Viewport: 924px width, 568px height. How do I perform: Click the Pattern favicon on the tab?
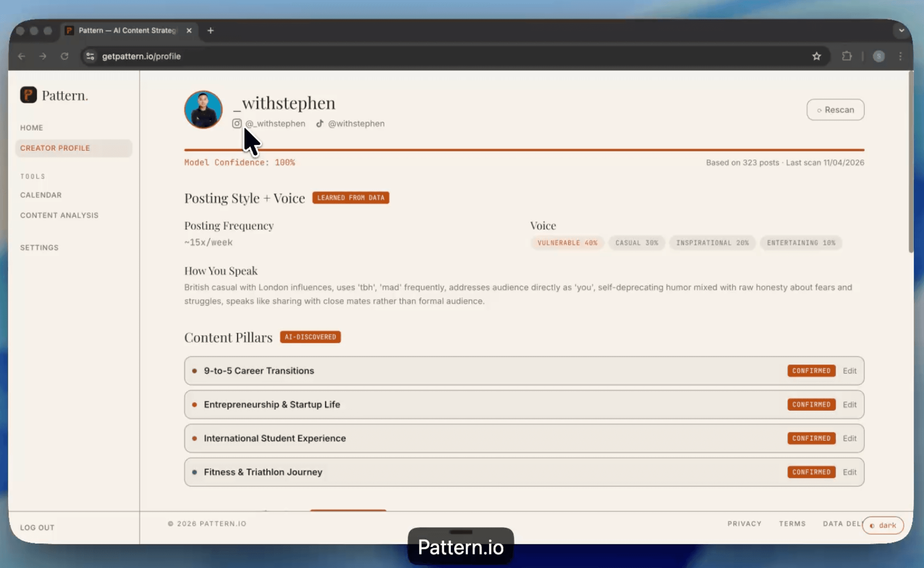[x=69, y=30]
